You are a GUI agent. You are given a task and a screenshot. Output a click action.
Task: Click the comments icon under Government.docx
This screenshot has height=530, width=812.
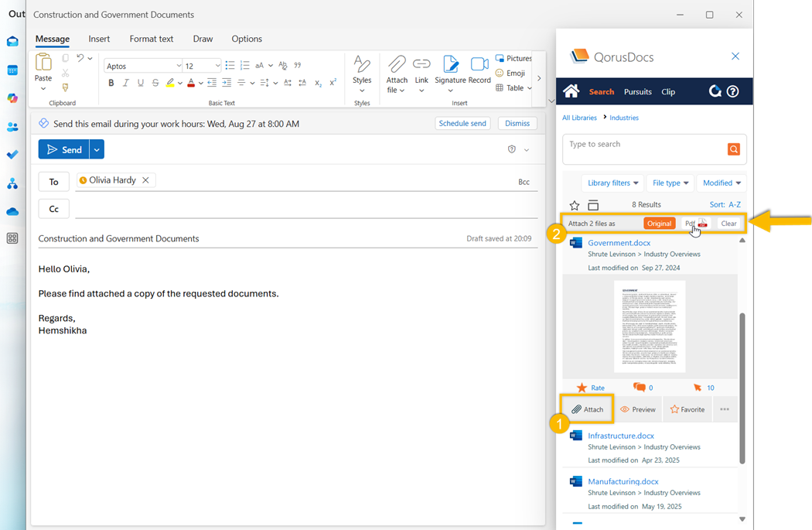640,388
